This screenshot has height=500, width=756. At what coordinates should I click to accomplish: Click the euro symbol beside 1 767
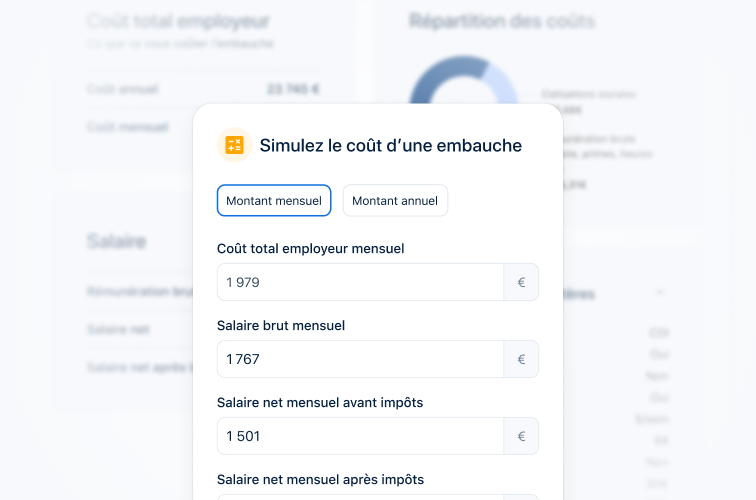click(x=521, y=359)
